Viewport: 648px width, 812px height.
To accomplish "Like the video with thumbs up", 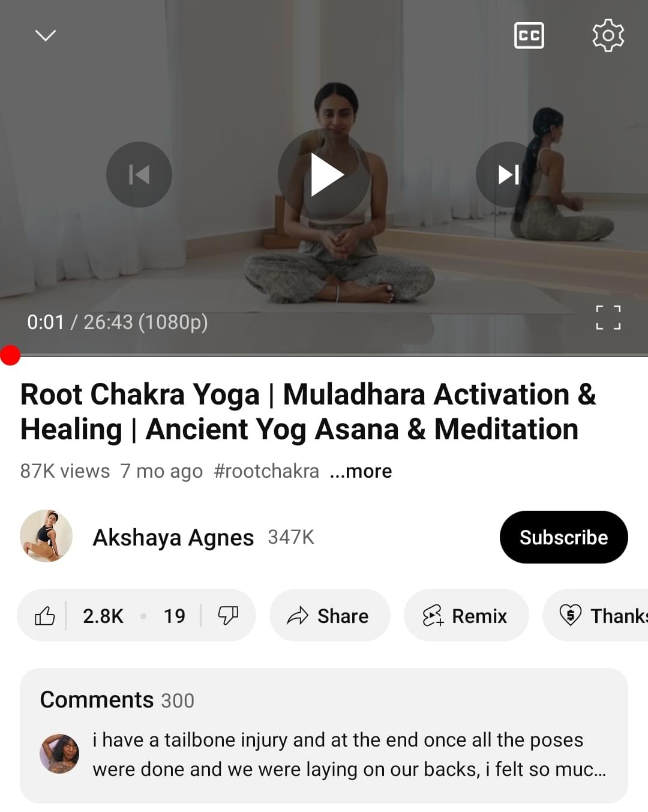I will click(x=44, y=616).
